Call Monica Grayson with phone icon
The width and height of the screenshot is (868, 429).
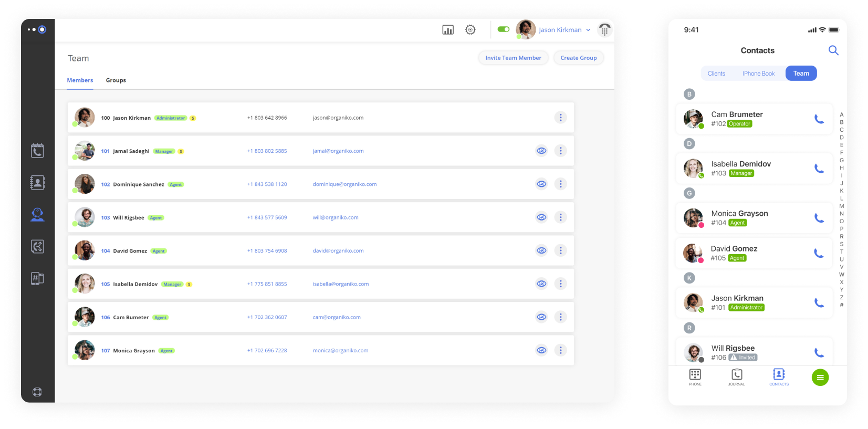point(819,218)
